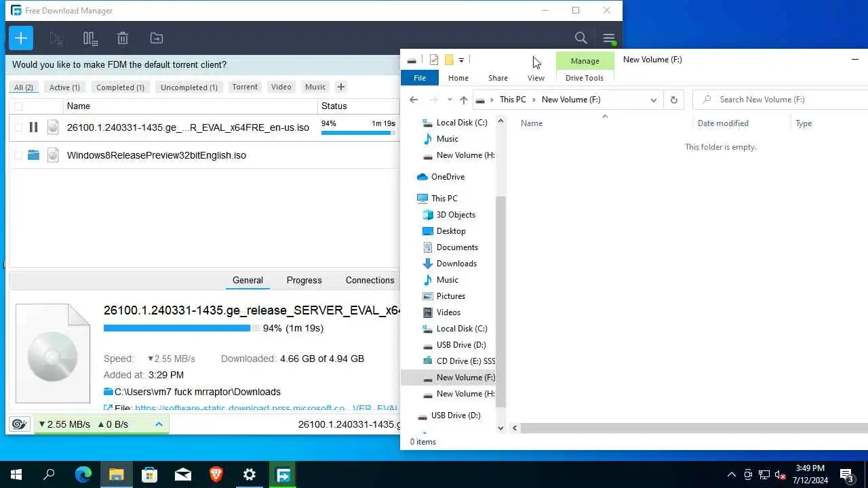Select OneDrive in navigation pane

[448, 177]
